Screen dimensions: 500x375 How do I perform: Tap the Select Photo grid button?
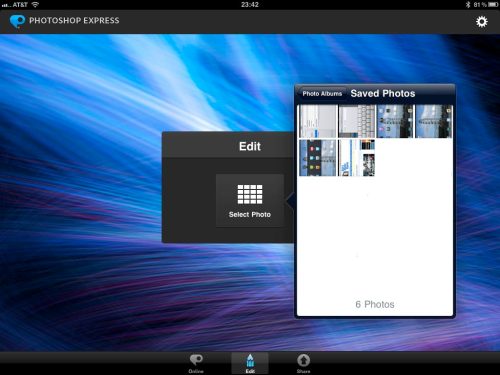click(x=250, y=201)
